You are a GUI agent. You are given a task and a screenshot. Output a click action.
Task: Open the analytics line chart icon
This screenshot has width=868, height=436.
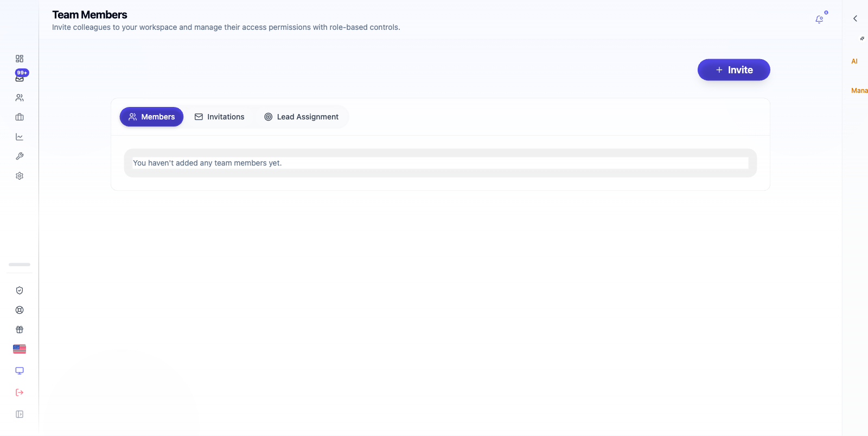click(x=20, y=137)
